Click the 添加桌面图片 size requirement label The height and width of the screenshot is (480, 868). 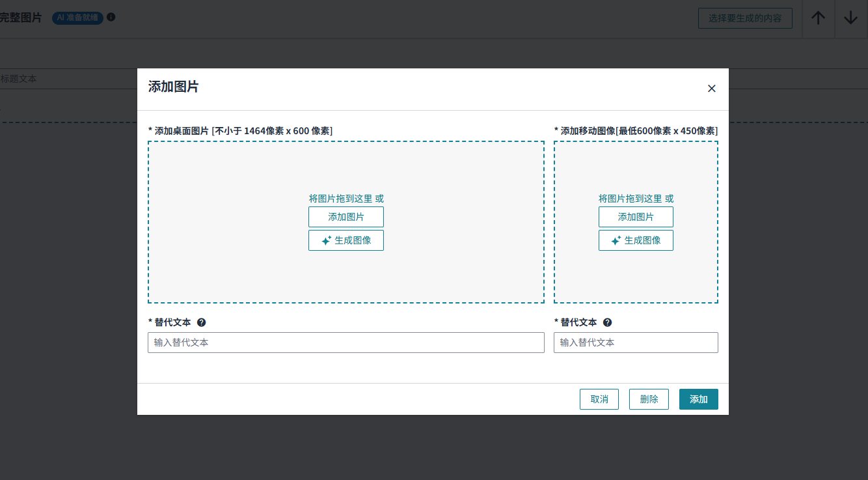tap(240, 131)
